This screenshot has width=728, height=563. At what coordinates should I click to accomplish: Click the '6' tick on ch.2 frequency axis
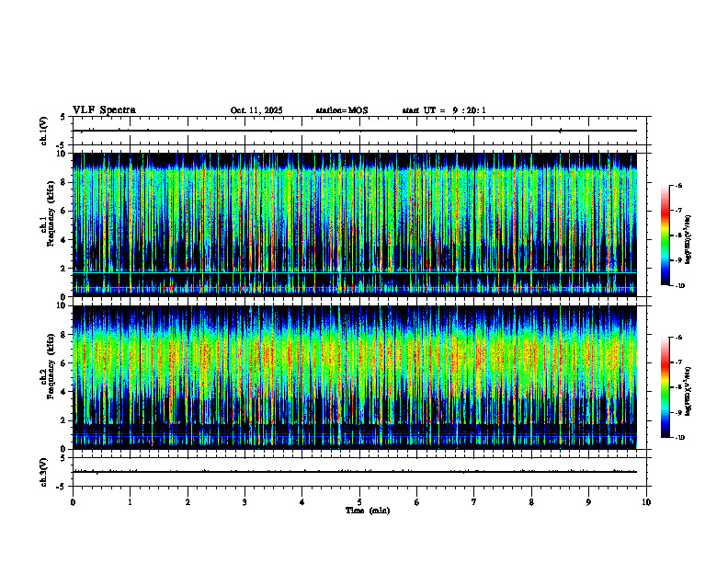click(x=64, y=363)
